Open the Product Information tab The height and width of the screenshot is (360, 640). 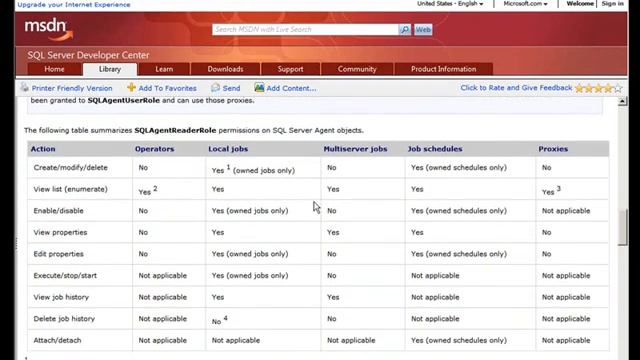coord(444,69)
